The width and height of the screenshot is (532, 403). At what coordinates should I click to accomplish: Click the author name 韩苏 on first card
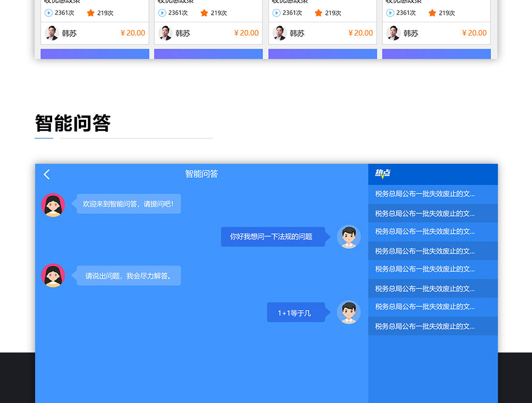69,33
